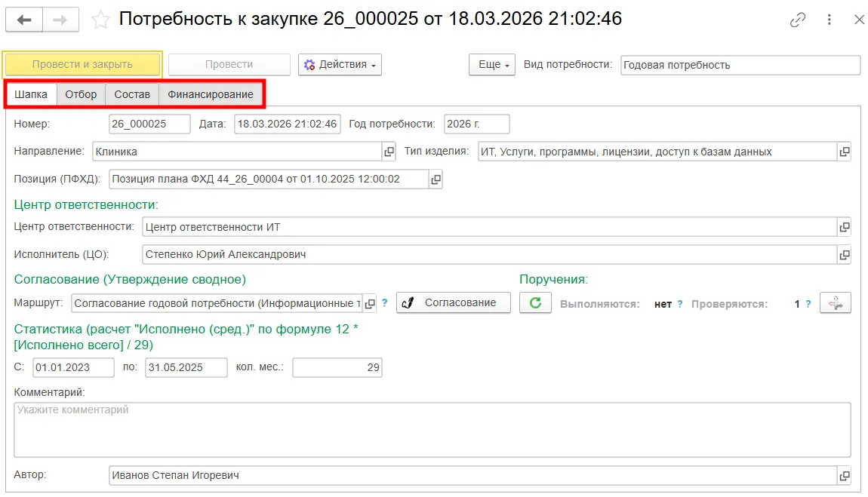Click the pointer icon button in Поручения
Viewport: 868px width, 497px height.
coord(836,303)
